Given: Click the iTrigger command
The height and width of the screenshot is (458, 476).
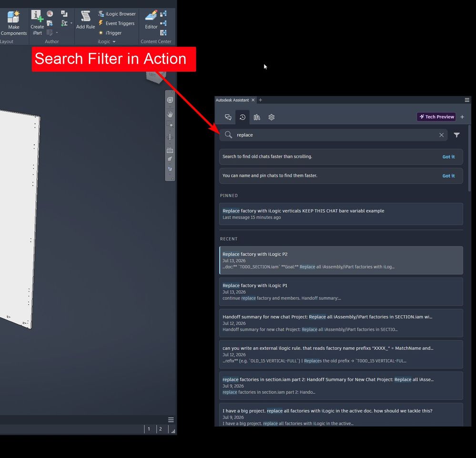Looking at the screenshot, I should point(110,33).
